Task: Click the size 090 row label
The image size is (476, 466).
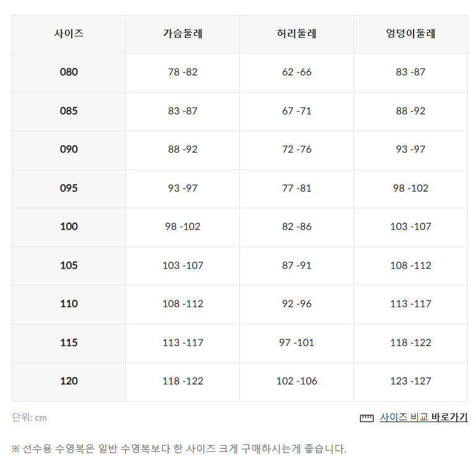Action: click(x=69, y=150)
